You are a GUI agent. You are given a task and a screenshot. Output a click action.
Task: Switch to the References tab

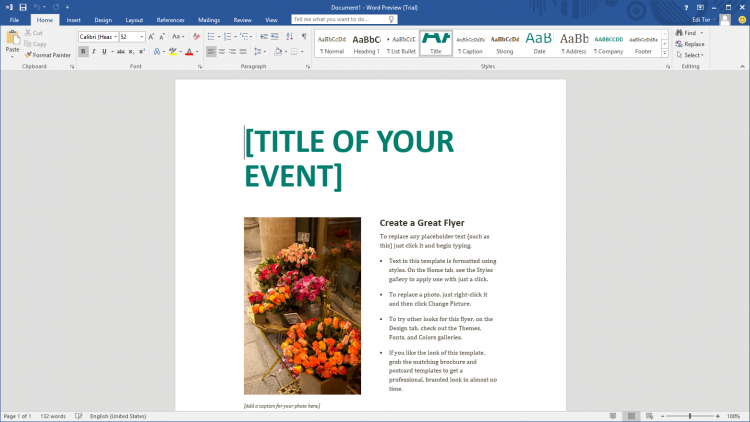(x=170, y=20)
